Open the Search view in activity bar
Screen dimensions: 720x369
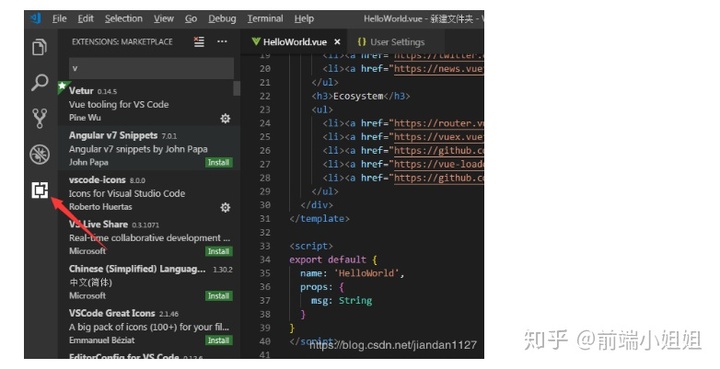pos(39,83)
